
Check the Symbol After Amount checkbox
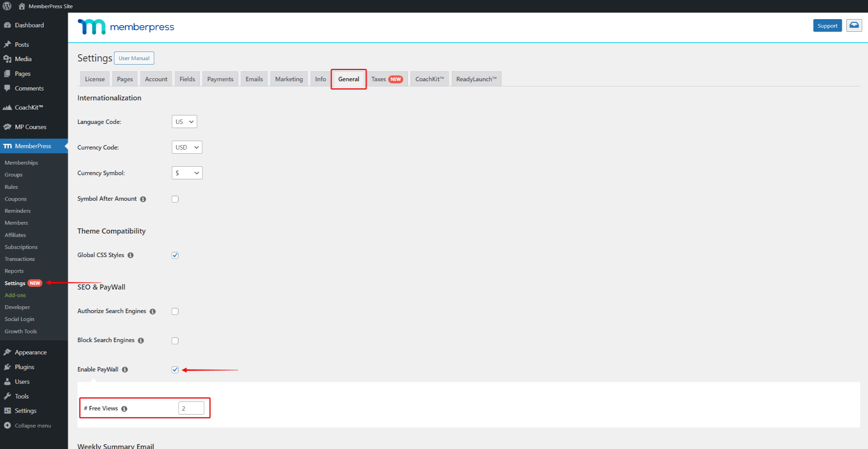coord(175,199)
